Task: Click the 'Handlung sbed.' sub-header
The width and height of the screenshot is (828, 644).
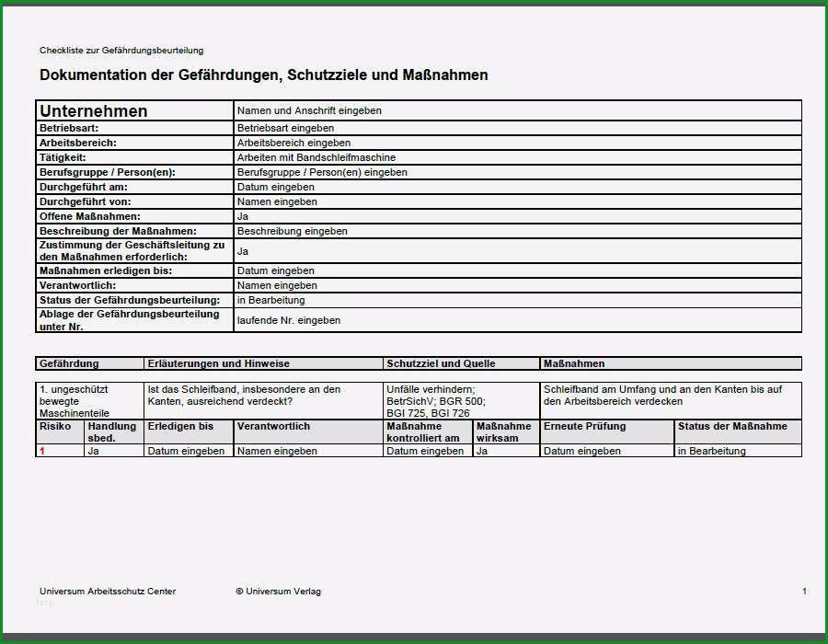Action: tap(113, 431)
